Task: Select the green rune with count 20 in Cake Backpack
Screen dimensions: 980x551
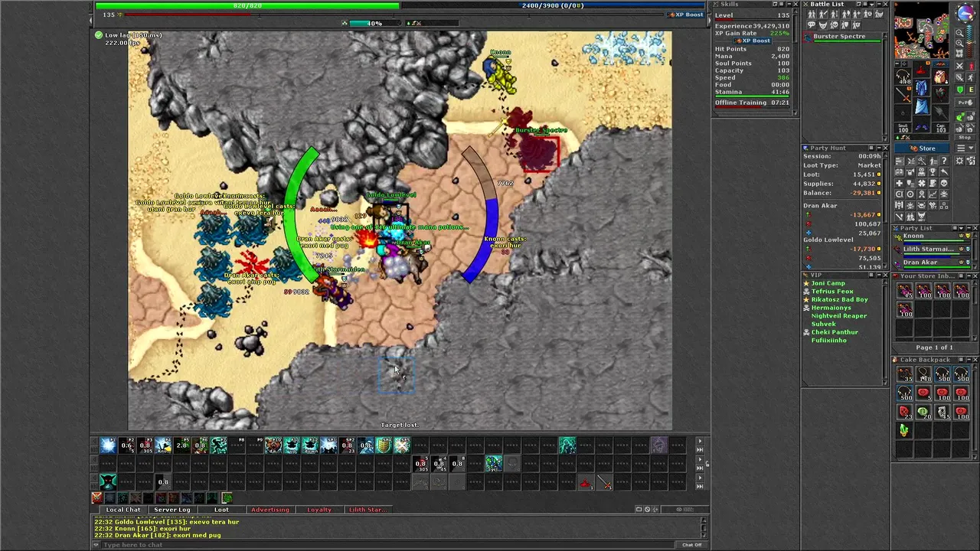Action: (923, 412)
